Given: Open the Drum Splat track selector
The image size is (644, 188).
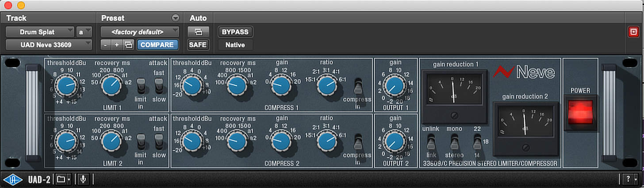Looking at the screenshot, I should [x=40, y=32].
